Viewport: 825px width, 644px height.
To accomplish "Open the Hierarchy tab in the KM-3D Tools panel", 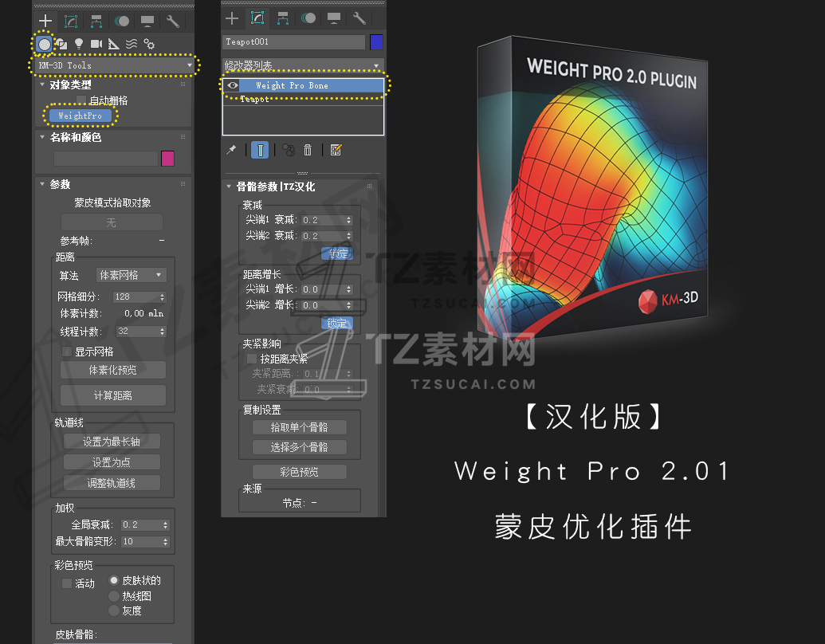I will point(96,21).
